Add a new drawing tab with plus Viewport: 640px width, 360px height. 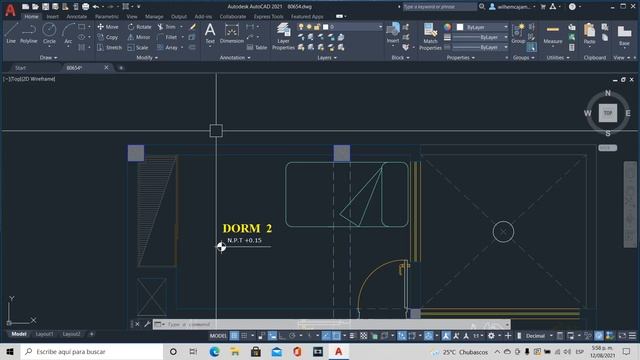tap(121, 68)
